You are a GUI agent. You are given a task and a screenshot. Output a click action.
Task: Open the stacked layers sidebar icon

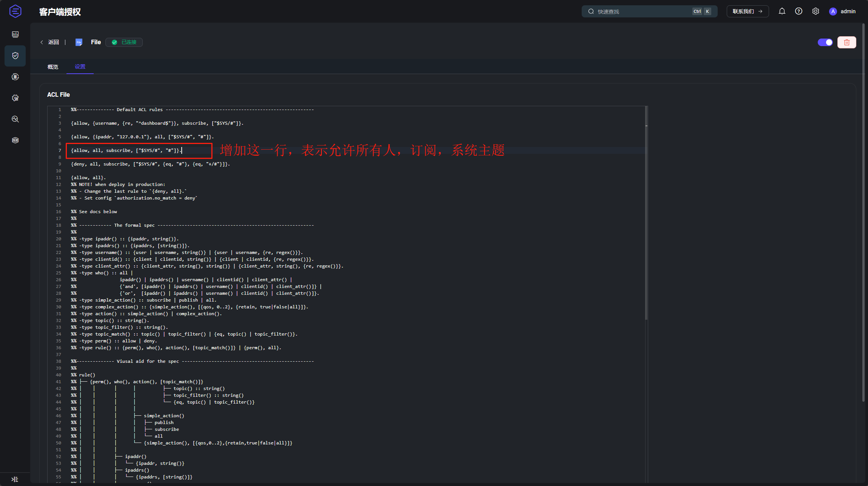point(15,140)
